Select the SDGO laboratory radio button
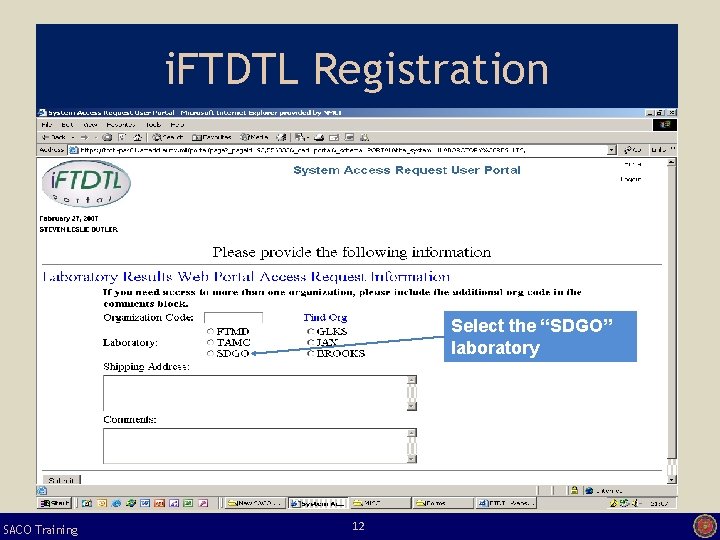The width and height of the screenshot is (720, 540). point(210,353)
